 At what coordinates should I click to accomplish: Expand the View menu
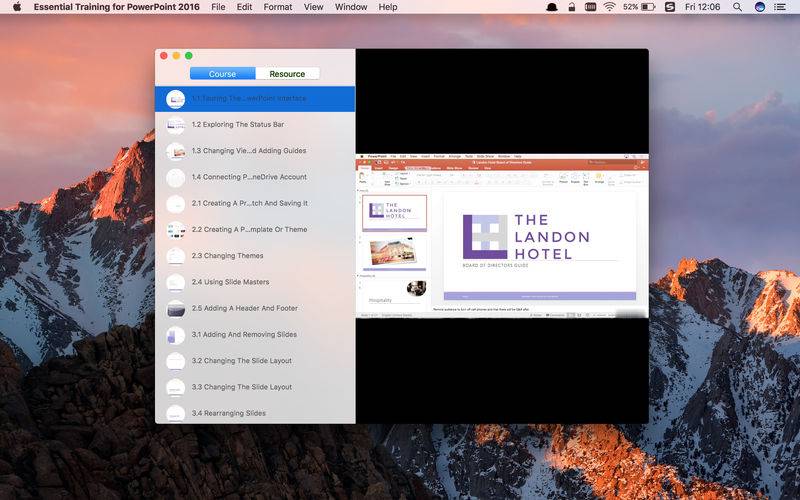tap(313, 7)
